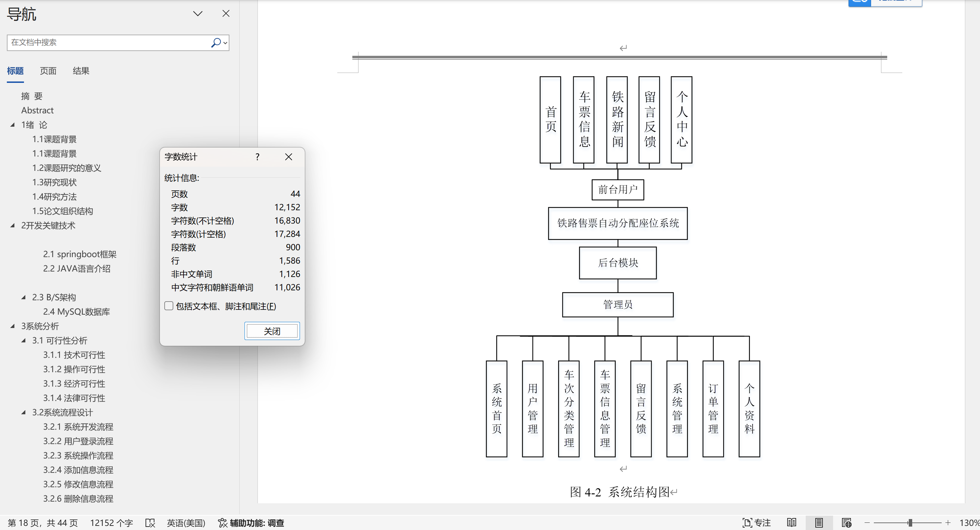Image resolution: width=980 pixels, height=530 pixels.
Task: Open navigation pane task options chevron
Action: (x=198, y=14)
